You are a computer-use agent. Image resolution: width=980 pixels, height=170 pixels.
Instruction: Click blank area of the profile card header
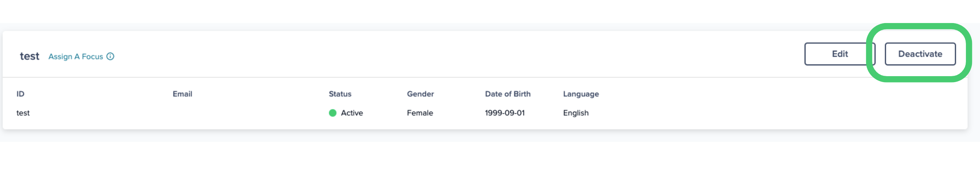coord(457,55)
